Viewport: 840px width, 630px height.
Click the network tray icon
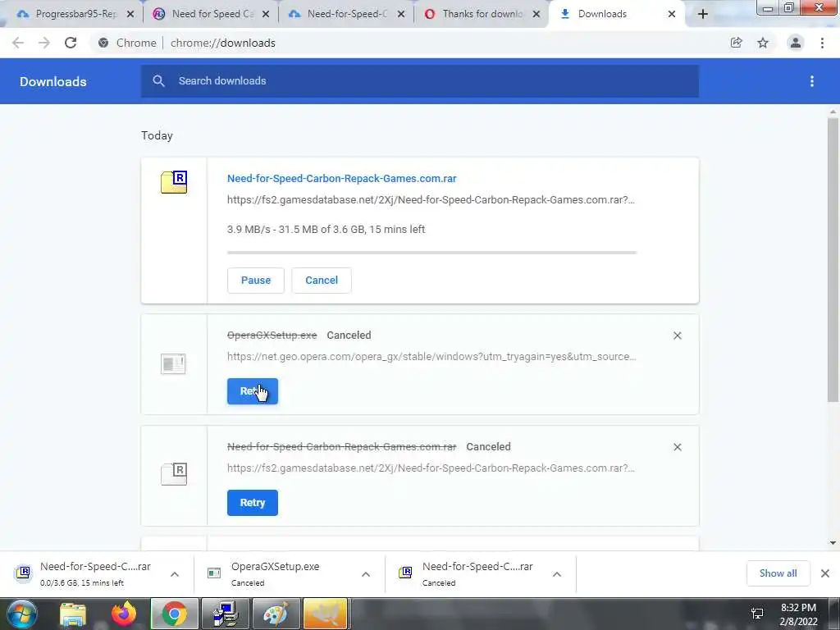click(x=757, y=614)
